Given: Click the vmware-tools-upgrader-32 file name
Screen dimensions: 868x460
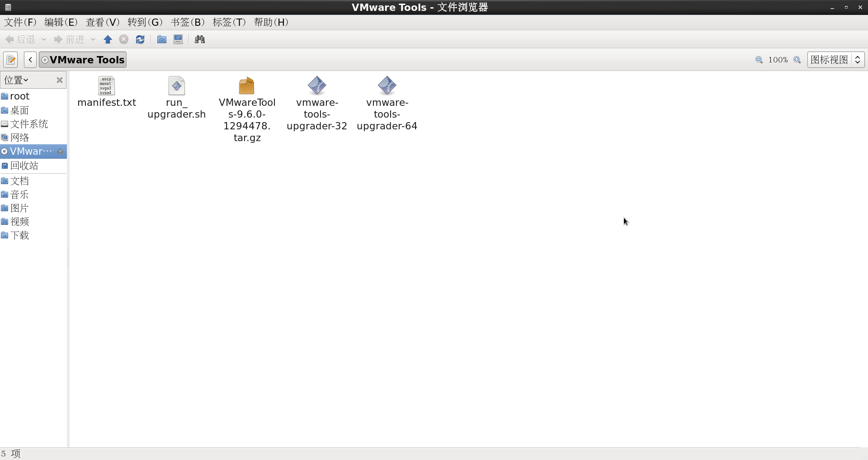Looking at the screenshot, I should (317, 114).
